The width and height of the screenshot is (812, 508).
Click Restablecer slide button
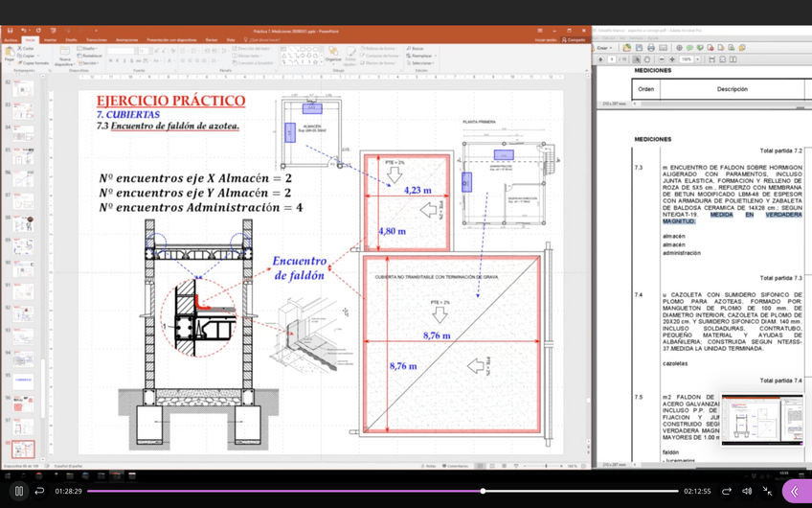pos(90,56)
